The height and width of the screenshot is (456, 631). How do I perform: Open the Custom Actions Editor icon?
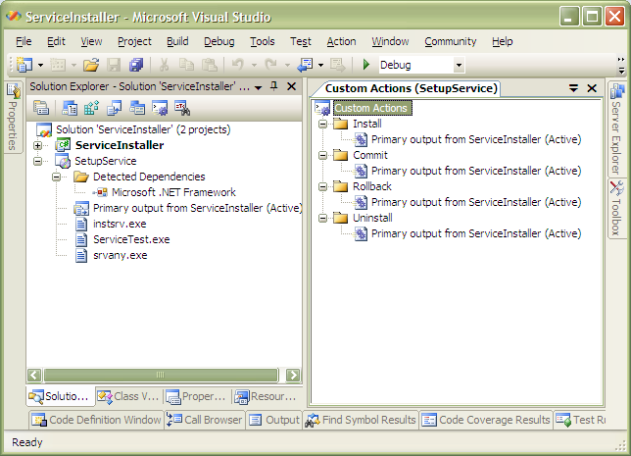160,108
